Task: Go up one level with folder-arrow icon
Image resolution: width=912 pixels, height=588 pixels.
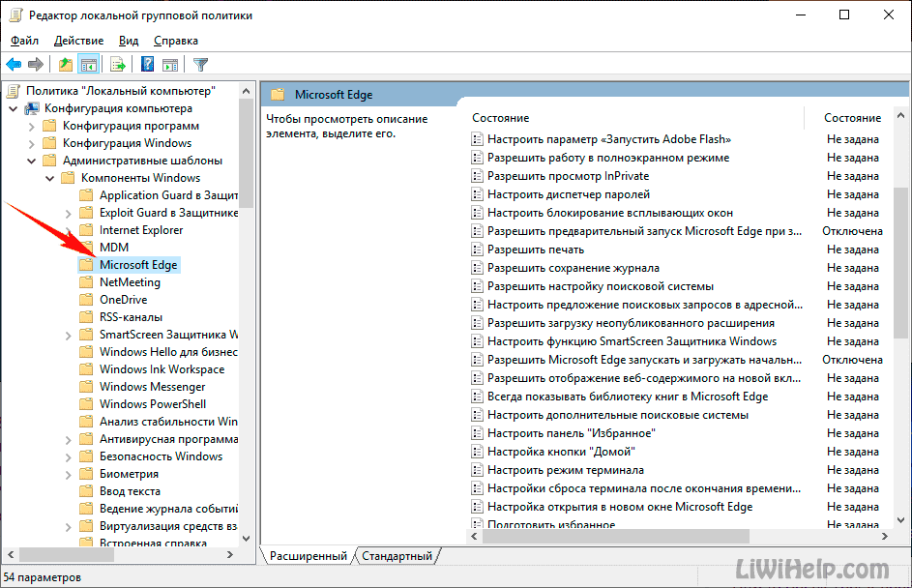Action: (x=65, y=65)
